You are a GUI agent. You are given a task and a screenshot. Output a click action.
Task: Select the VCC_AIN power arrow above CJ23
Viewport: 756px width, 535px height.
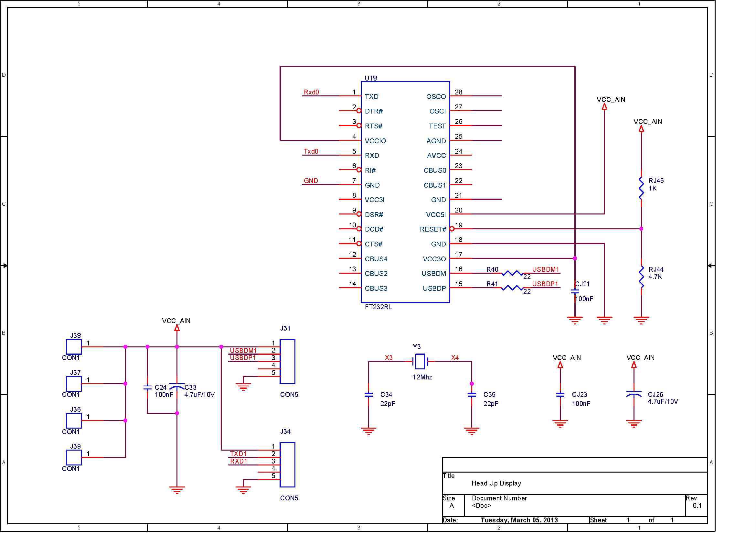(560, 365)
